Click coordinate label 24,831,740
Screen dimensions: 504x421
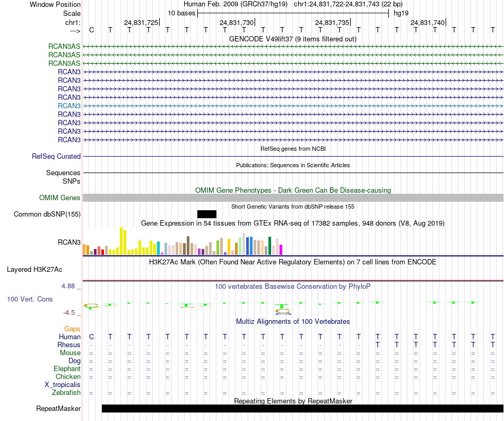(428, 22)
